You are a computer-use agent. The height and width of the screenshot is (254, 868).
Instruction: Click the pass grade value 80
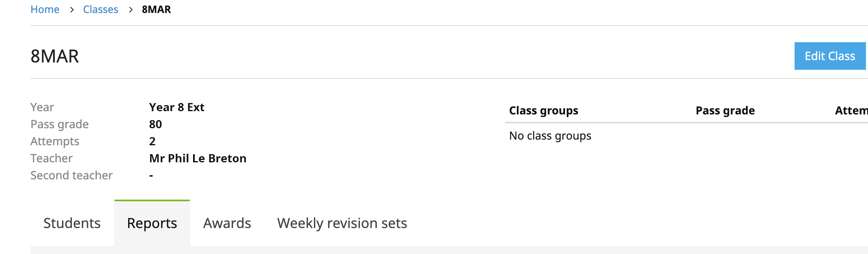point(155,124)
